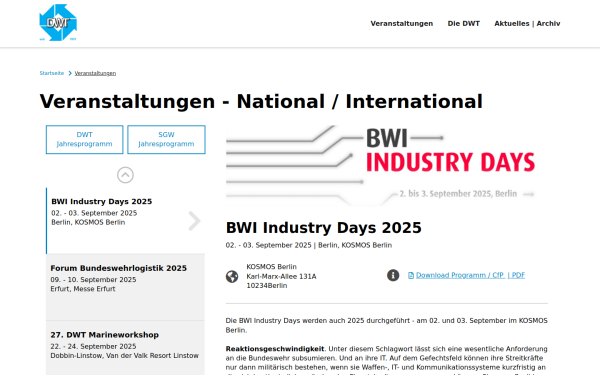Click the BWI Industry Days banner image
Image resolution: width=600 pixels, height=375 pixels.
(386, 165)
